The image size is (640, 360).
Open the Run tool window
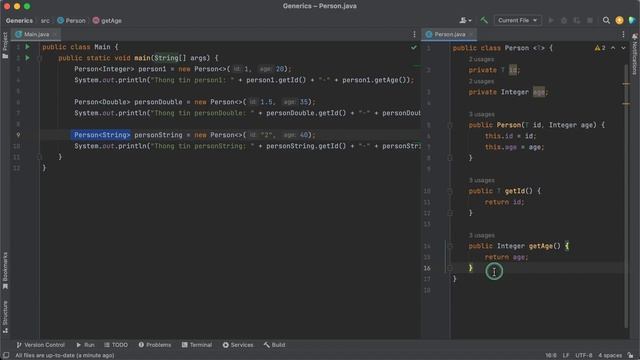click(85, 345)
